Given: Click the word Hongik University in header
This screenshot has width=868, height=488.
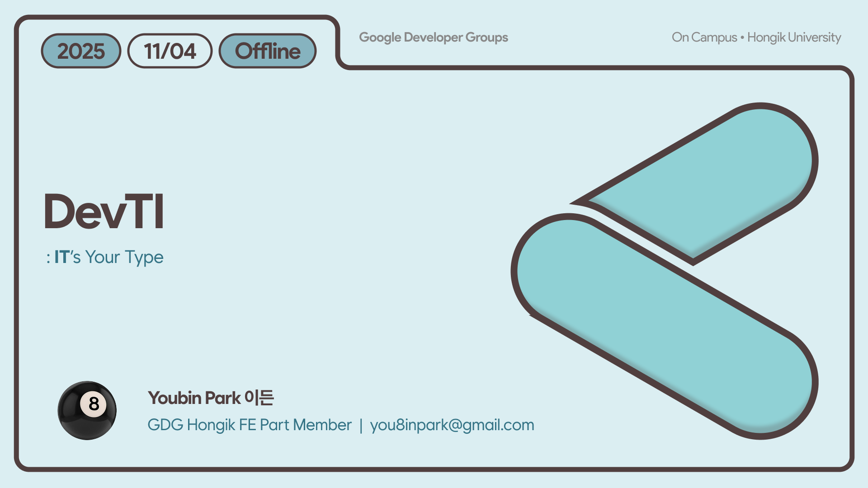Looking at the screenshot, I should pos(794,38).
